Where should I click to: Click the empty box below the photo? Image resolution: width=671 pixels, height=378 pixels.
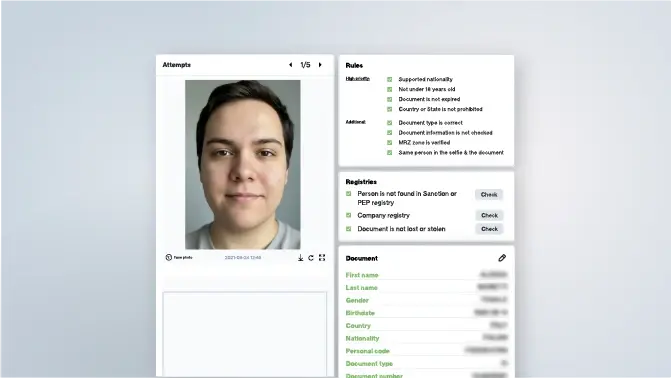(x=245, y=334)
